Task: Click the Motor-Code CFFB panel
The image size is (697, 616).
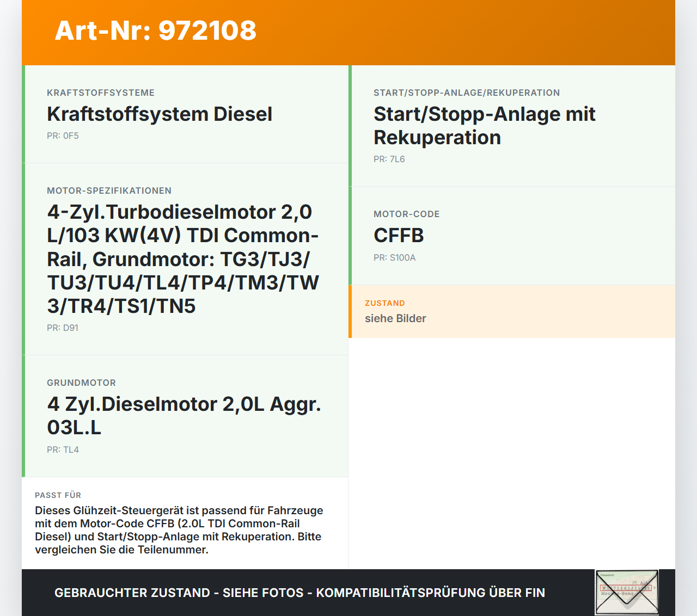Action: coord(512,235)
